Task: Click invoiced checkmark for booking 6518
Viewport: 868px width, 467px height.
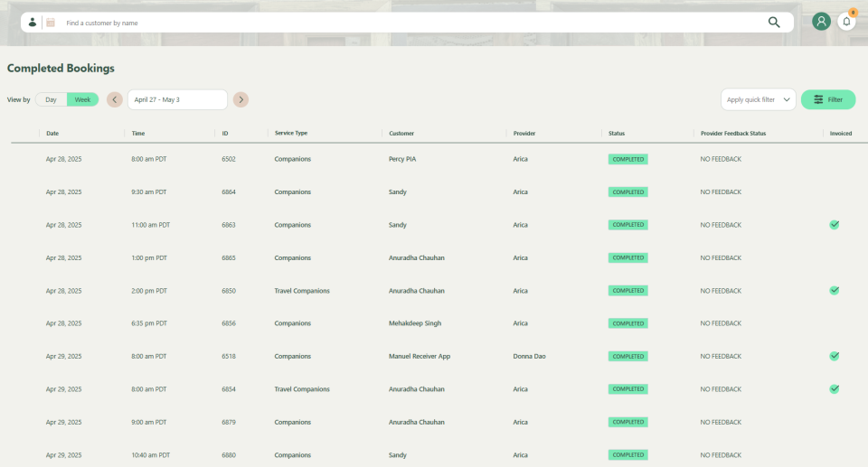Action: (835, 356)
